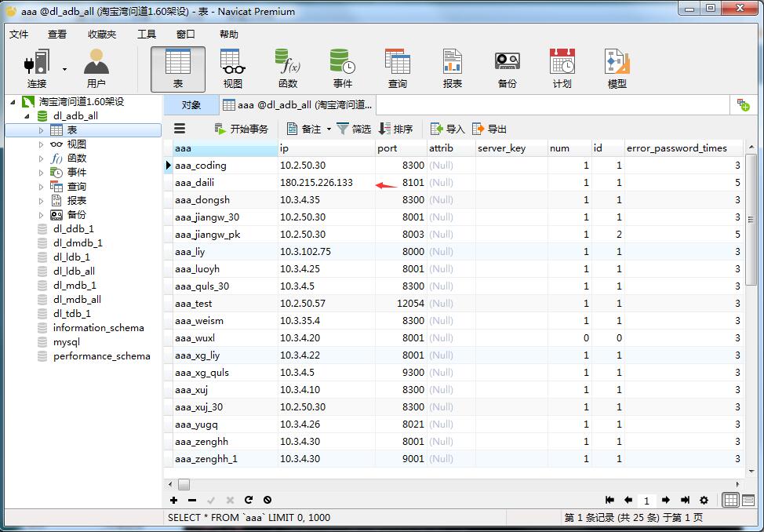
Task: Go to previous page of records
Action: pos(628,500)
